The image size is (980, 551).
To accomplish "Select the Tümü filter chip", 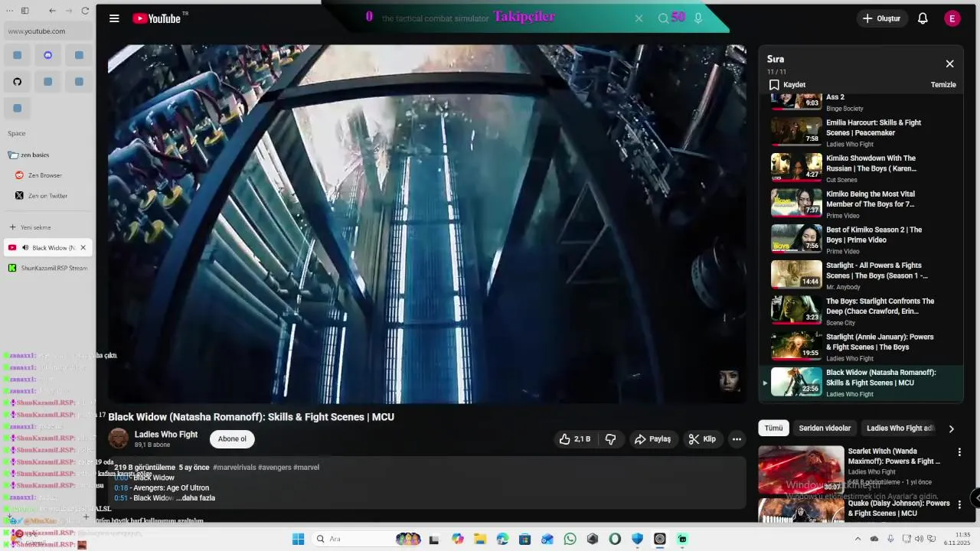I will [774, 429].
